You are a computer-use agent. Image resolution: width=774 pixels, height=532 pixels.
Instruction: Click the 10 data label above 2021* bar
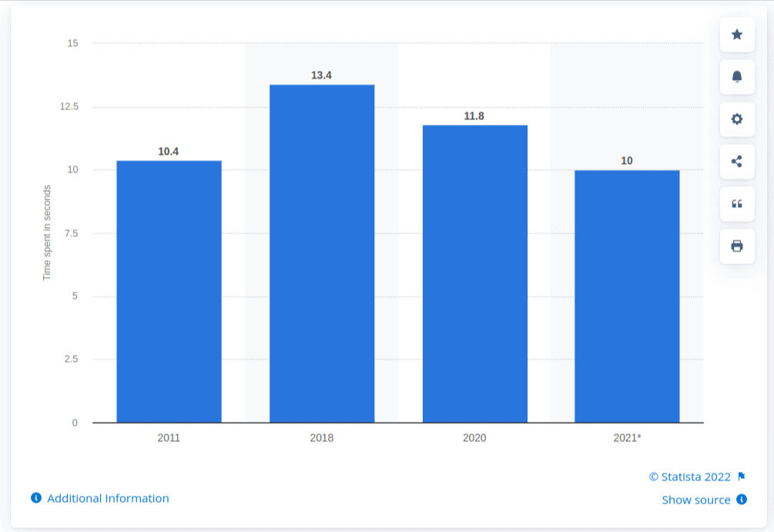(x=627, y=161)
